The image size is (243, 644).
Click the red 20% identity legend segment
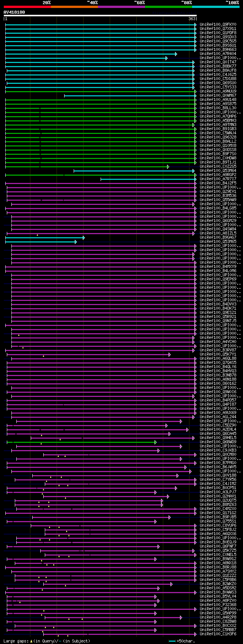tap(27, 7)
